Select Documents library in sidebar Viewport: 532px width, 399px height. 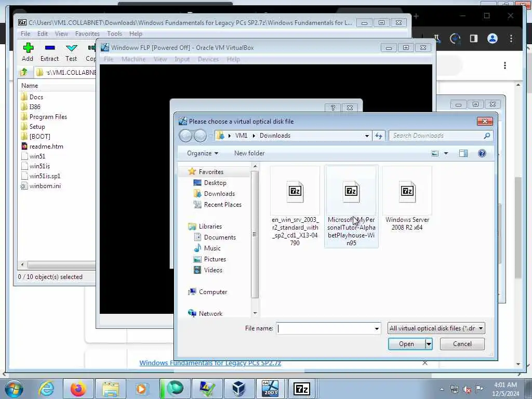tap(220, 237)
